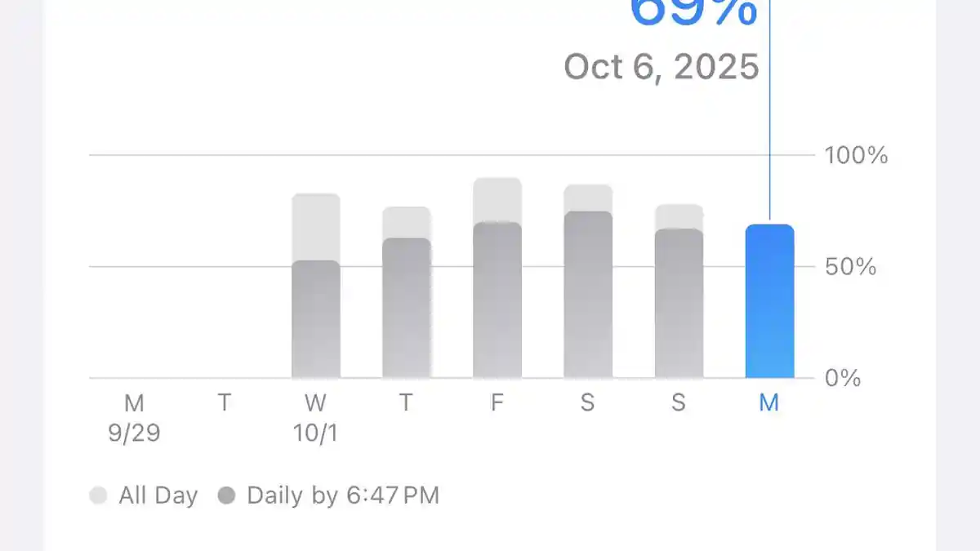
Task: Click the F day axis label
Action: click(497, 403)
